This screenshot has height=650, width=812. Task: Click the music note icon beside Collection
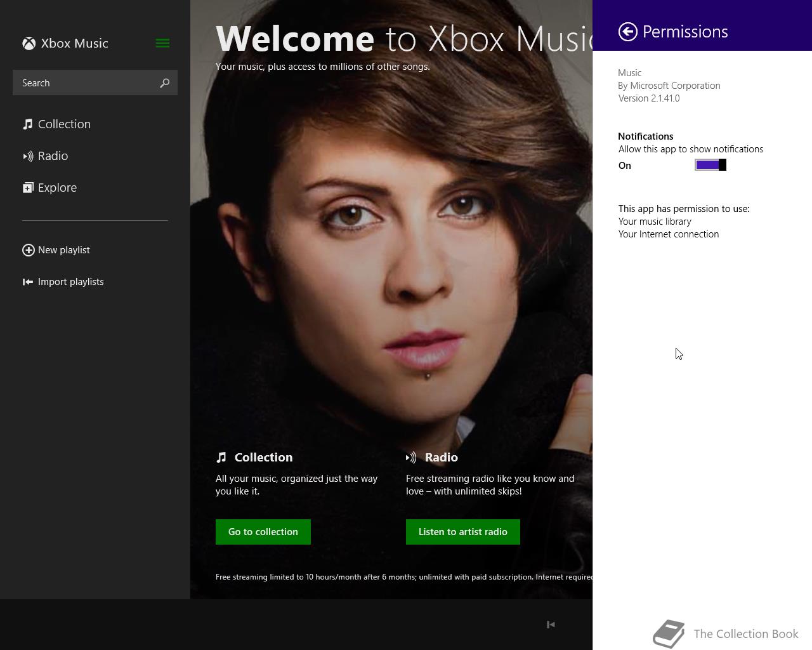[28, 124]
